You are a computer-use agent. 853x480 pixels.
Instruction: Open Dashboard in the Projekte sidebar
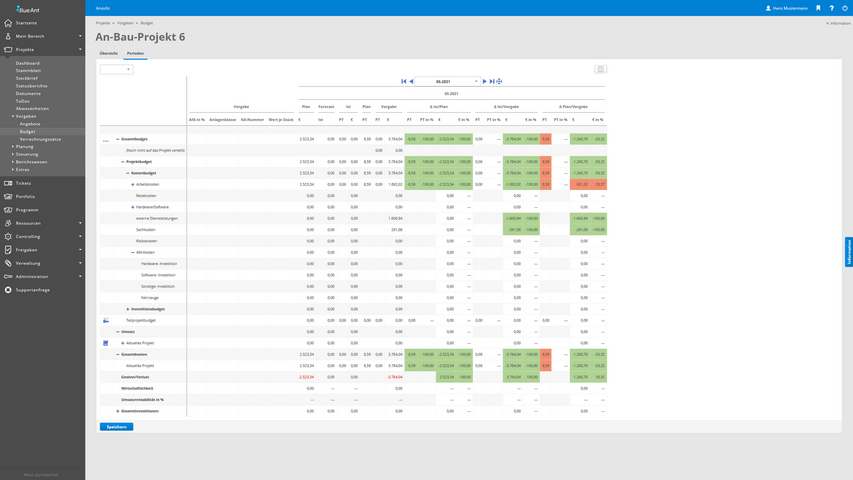28,63
